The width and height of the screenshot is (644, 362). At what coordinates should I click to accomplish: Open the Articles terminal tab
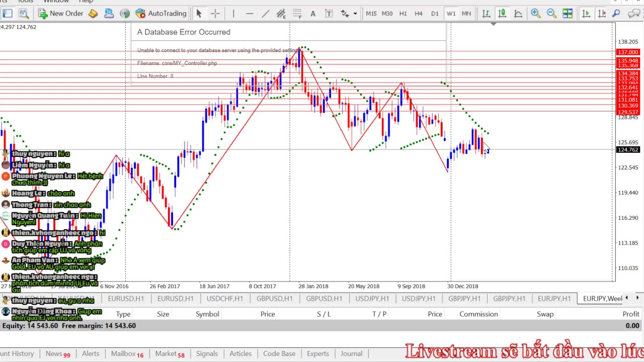coord(240,353)
